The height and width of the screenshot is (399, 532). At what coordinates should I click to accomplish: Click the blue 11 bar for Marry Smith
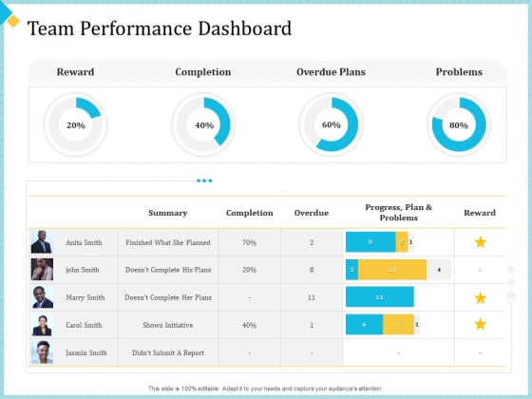[380, 296]
